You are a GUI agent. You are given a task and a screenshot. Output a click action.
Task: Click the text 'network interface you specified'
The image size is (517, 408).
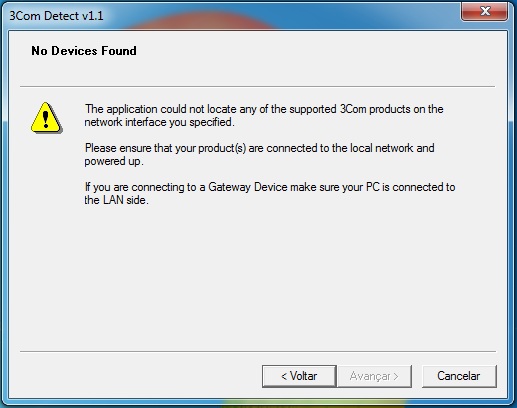click(158, 122)
